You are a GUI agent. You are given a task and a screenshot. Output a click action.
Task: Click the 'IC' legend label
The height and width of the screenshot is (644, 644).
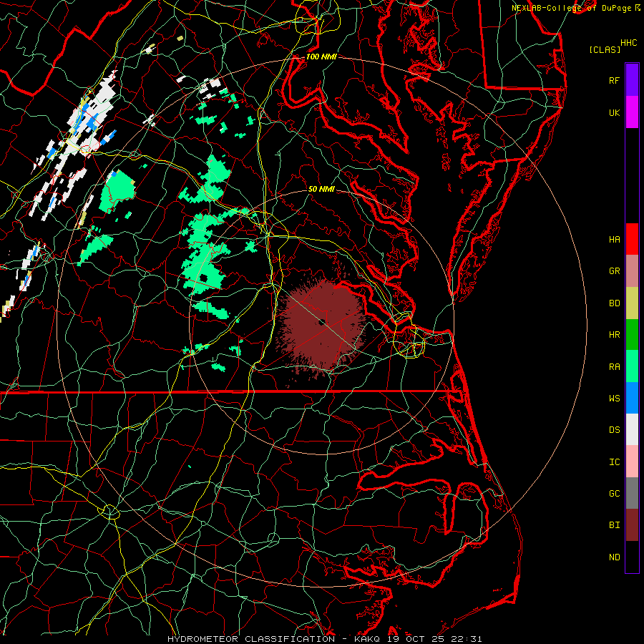click(614, 462)
